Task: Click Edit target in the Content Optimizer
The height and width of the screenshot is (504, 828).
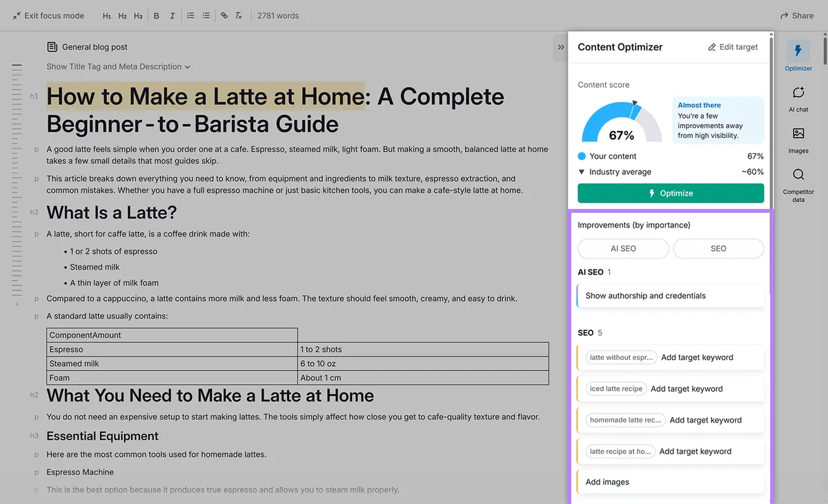Action: click(x=733, y=47)
